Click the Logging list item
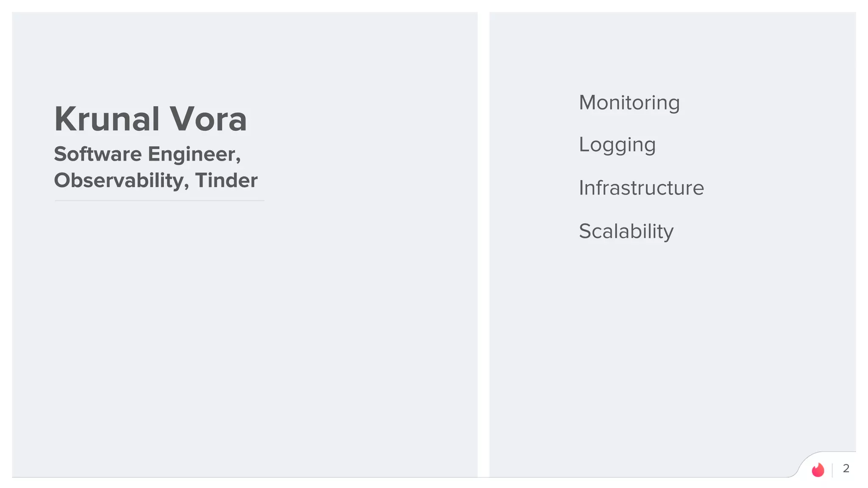The height and width of the screenshot is (488, 868). click(x=617, y=145)
